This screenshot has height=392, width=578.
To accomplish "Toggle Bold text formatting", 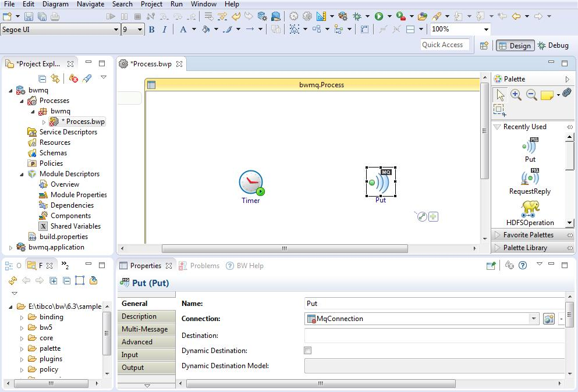I will [x=151, y=30].
